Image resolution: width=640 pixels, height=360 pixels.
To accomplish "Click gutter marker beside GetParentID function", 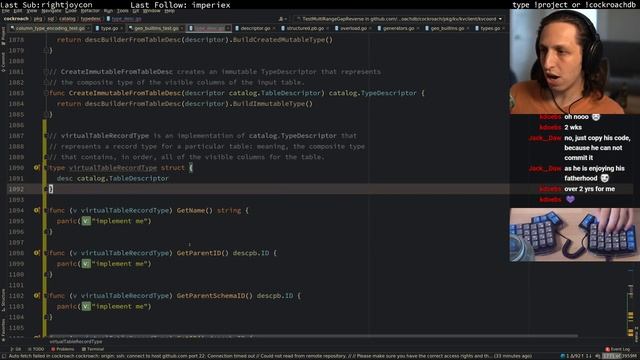I will pos(36,253).
